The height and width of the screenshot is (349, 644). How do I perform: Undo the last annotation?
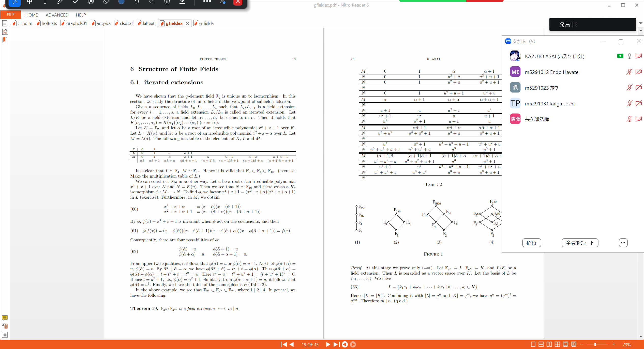point(137,2)
